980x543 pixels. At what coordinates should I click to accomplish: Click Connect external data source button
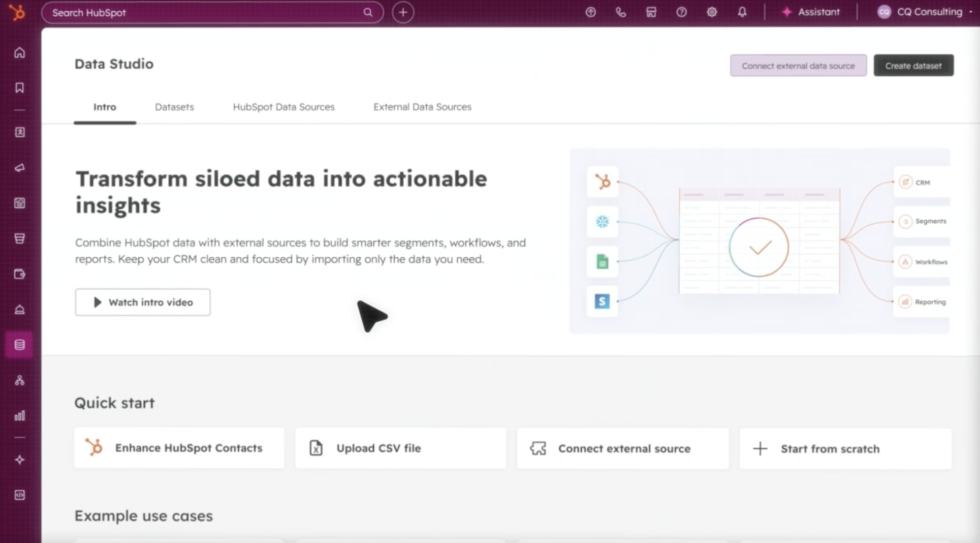pyautogui.click(x=798, y=66)
